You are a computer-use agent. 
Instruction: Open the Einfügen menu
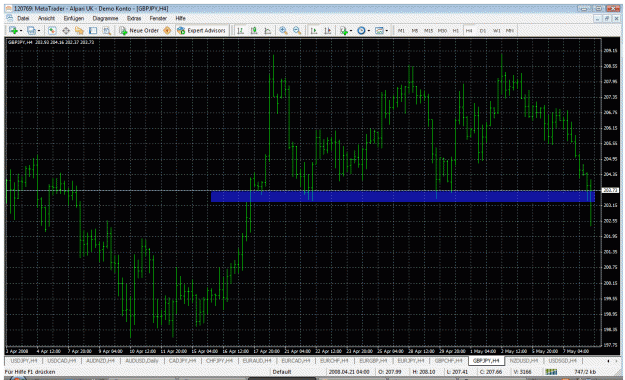coord(74,18)
